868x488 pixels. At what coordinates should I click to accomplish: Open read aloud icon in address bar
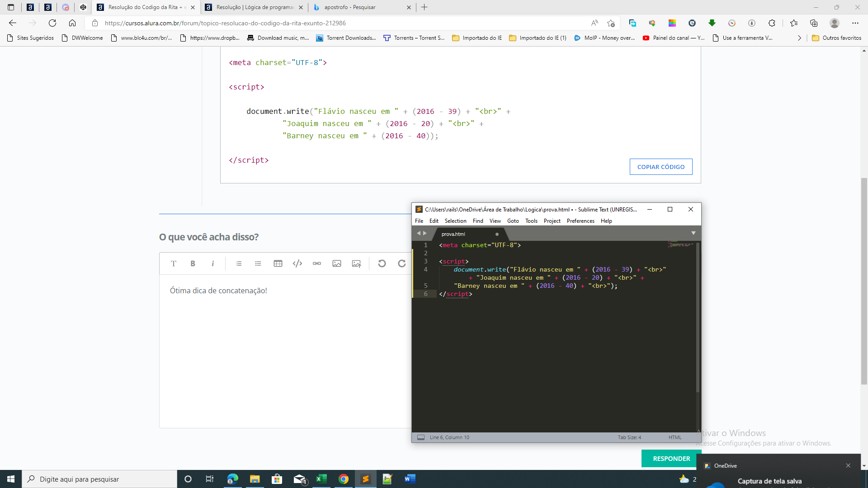coord(594,23)
